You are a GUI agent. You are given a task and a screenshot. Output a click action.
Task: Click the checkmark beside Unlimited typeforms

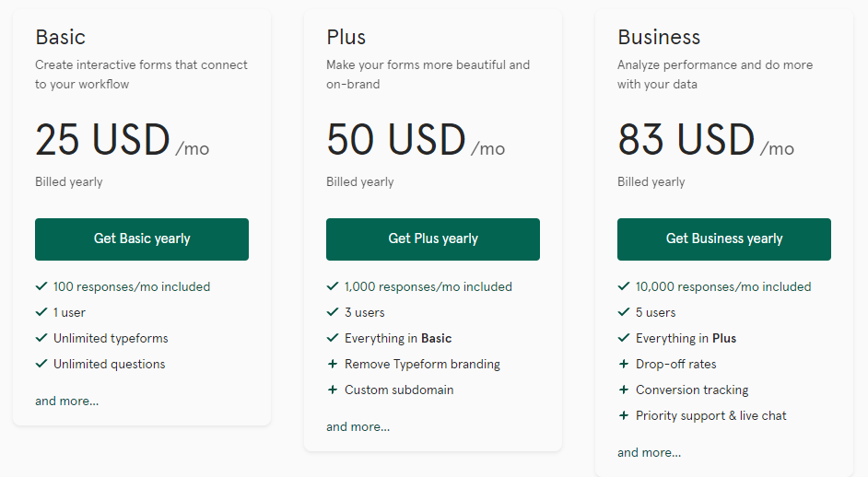click(41, 338)
